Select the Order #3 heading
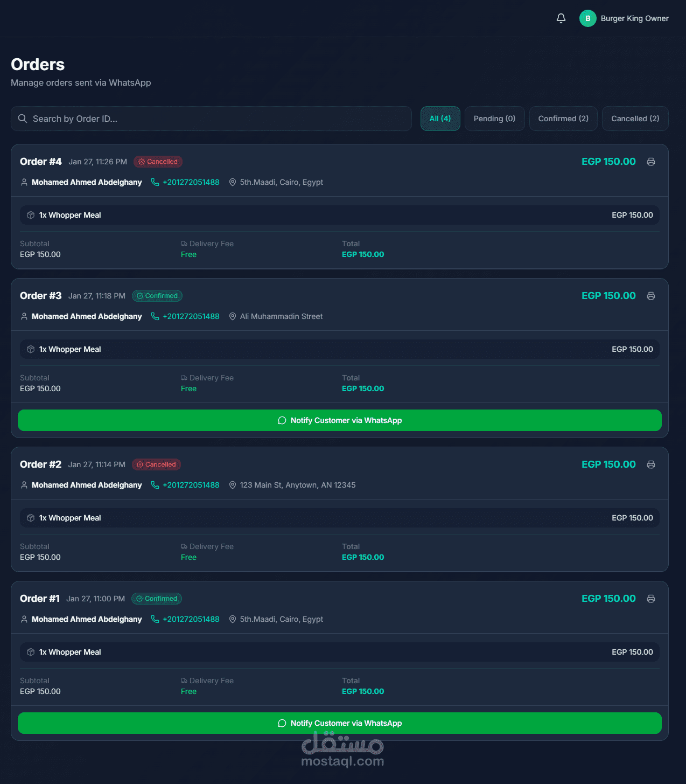This screenshot has width=686, height=784. coord(41,296)
